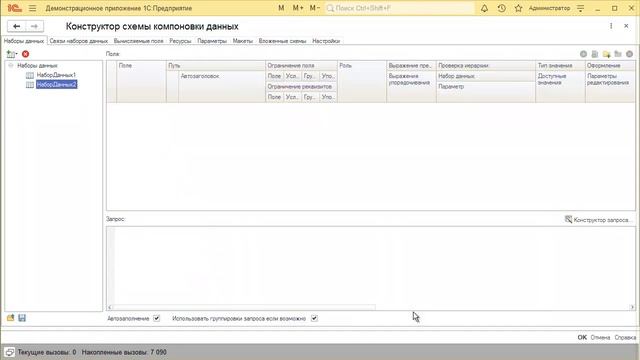Click the Путь column header

(x=216, y=66)
